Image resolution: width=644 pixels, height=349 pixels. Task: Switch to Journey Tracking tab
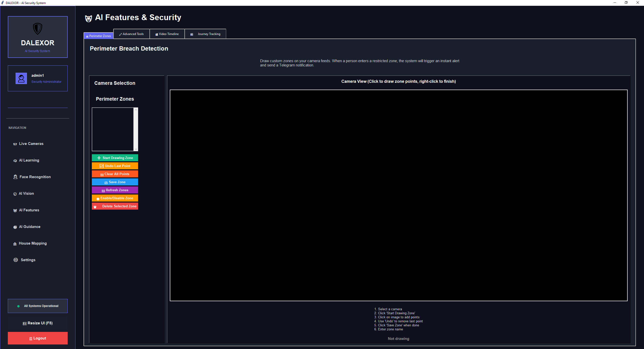(x=205, y=34)
